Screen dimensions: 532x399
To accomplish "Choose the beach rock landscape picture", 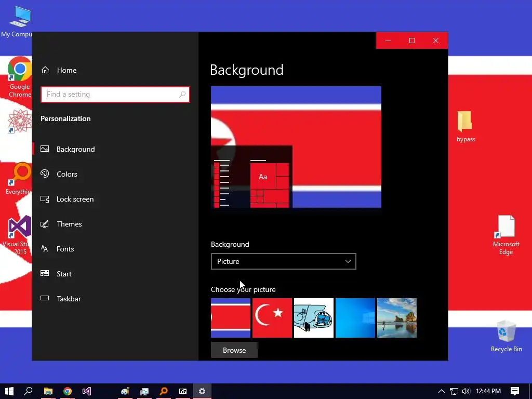I will (x=397, y=318).
